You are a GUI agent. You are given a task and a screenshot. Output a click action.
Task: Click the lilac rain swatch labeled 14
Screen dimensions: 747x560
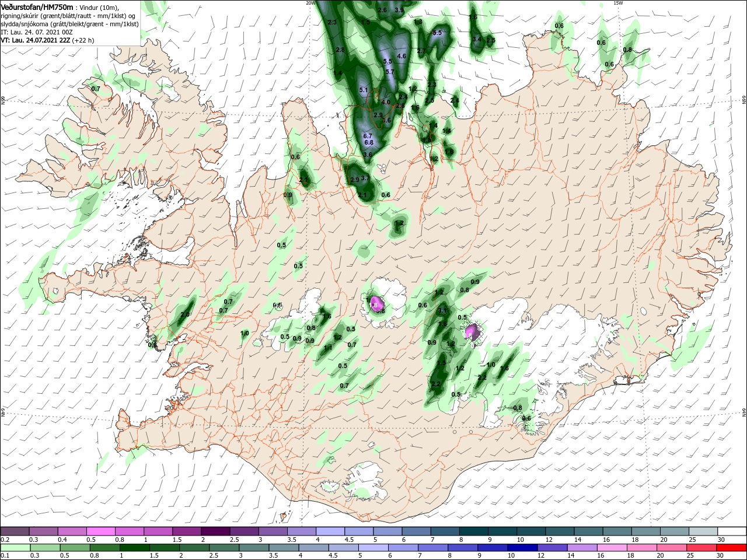[582, 548]
